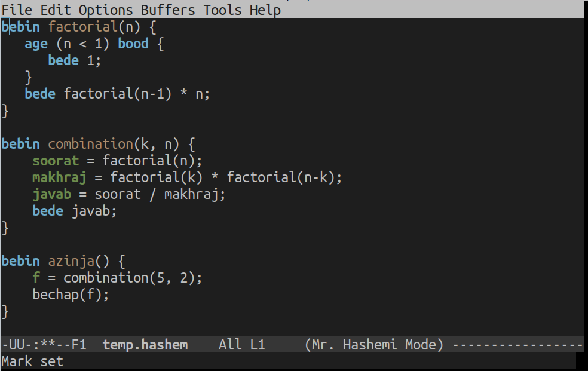Click the (Mr. Hashemi Mode) indicator

pos(374,344)
